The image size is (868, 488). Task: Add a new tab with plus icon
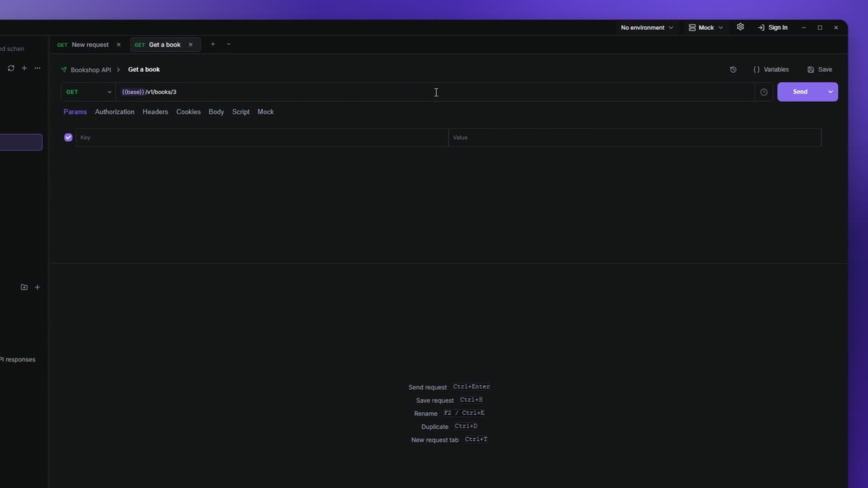click(212, 44)
